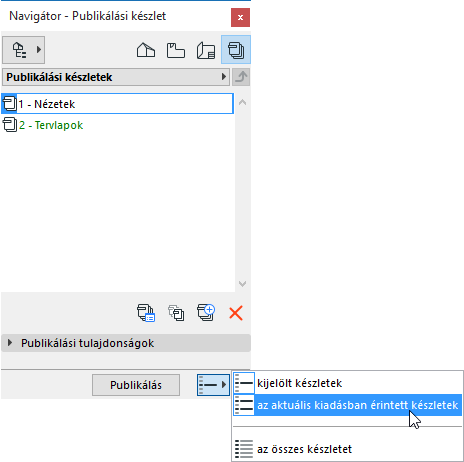Screen dimensions: 464x462
Task: Create a new publisher set icon
Action: point(206,313)
